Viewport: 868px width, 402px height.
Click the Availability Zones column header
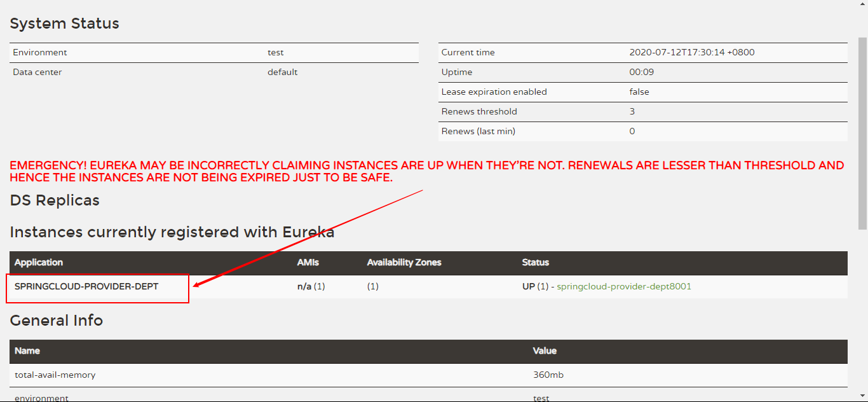coord(403,262)
